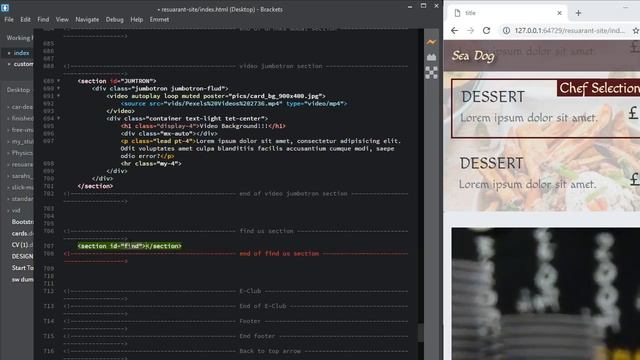This screenshot has width=640, height=360.
Task: Select the 'title' browser tab
Action: pyautogui.click(x=506, y=13)
